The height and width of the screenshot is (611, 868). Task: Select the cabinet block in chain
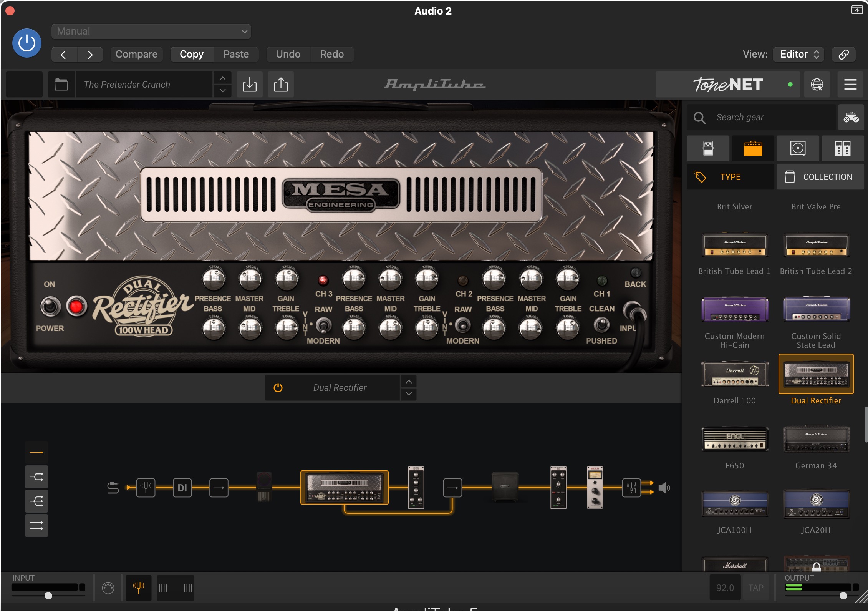tap(505, 487)
